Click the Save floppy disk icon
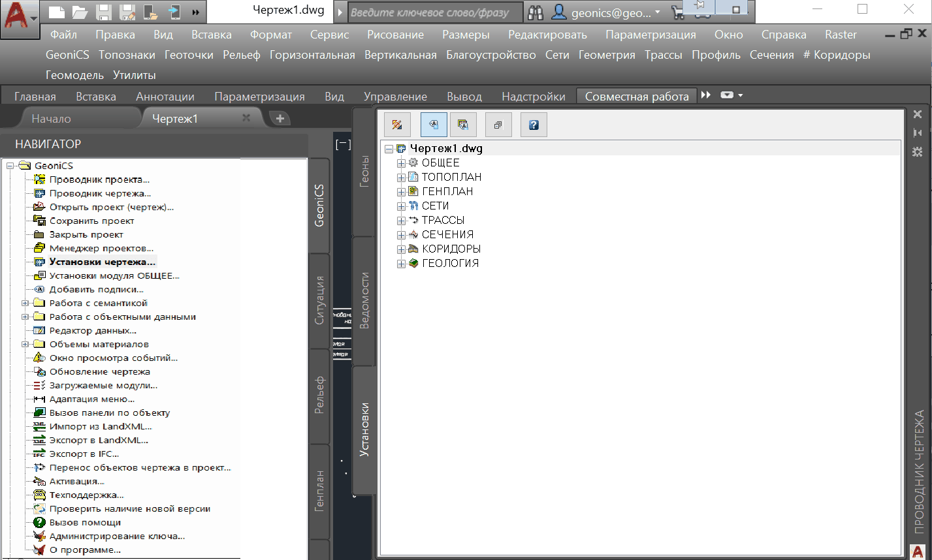 103,12
